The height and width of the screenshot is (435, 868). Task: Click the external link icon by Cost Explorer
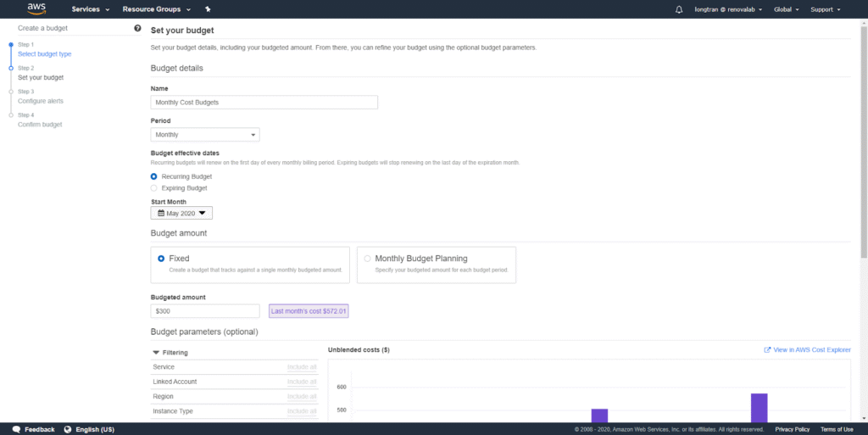767,349
